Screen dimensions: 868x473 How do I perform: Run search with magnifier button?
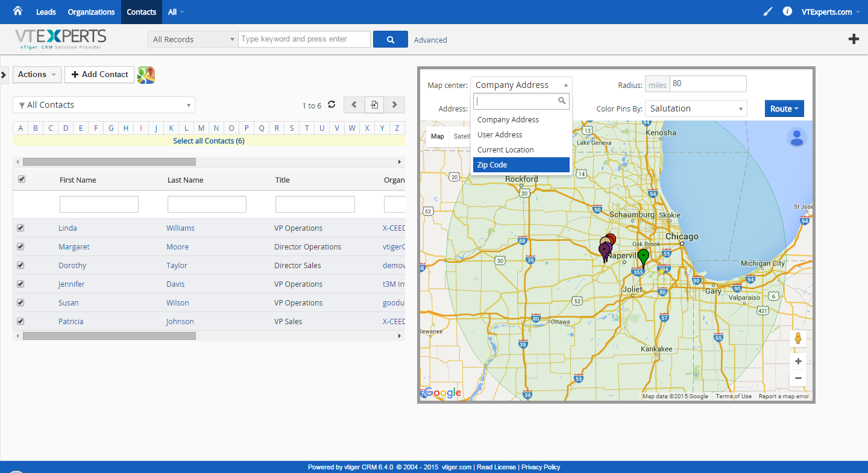(x=391, y=39)
